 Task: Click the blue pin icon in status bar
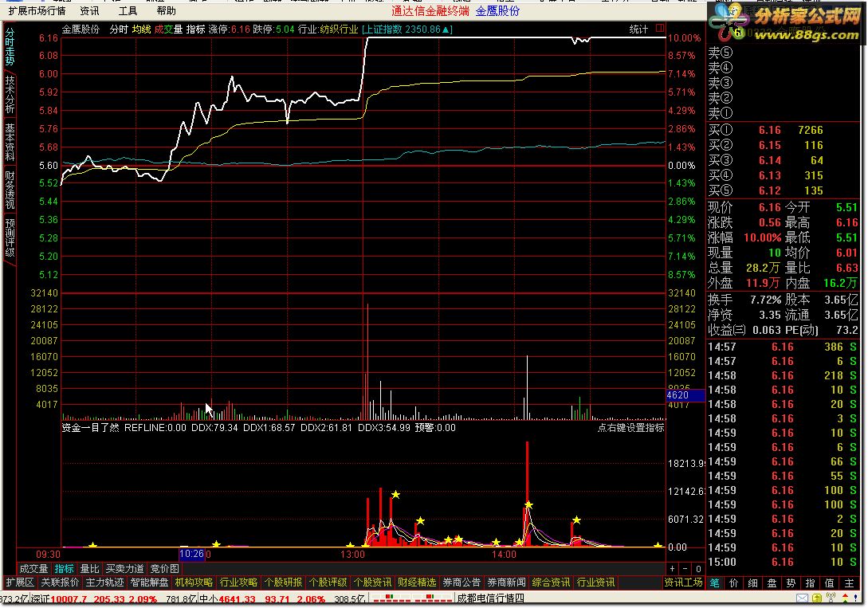point(856,598)
